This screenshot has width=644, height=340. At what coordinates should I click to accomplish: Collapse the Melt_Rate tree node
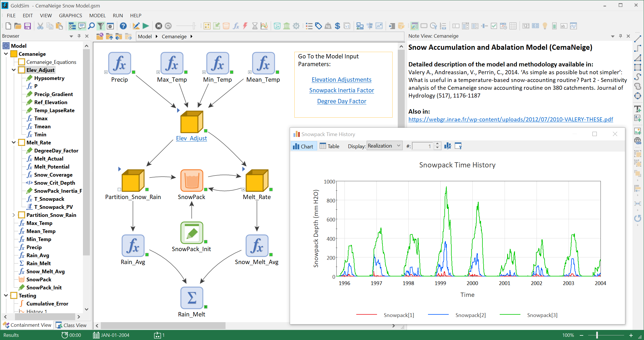[x=14, y=142]
